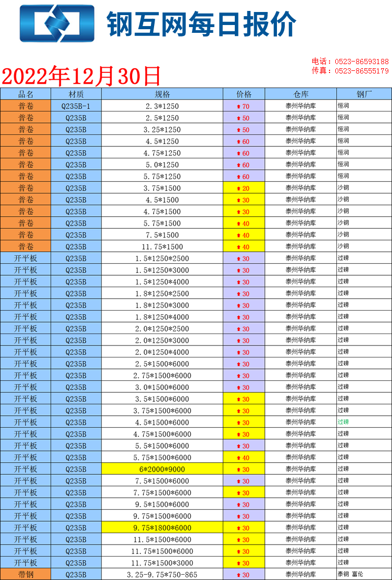
Task: Select the 3.0*1500*6000 spec cell
Action: 162,387
